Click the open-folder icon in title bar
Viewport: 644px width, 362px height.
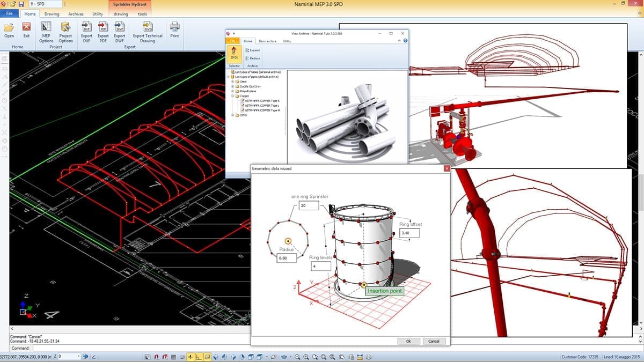pos(12,4)
